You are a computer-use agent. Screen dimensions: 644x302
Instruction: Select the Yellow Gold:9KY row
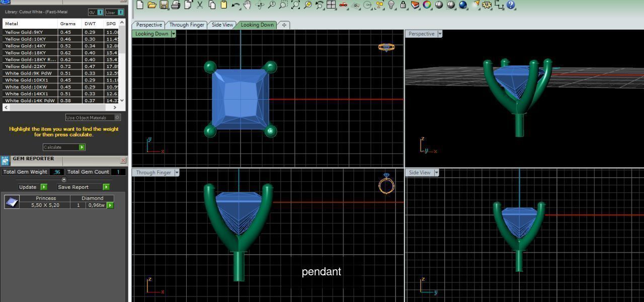pos(61,32)
